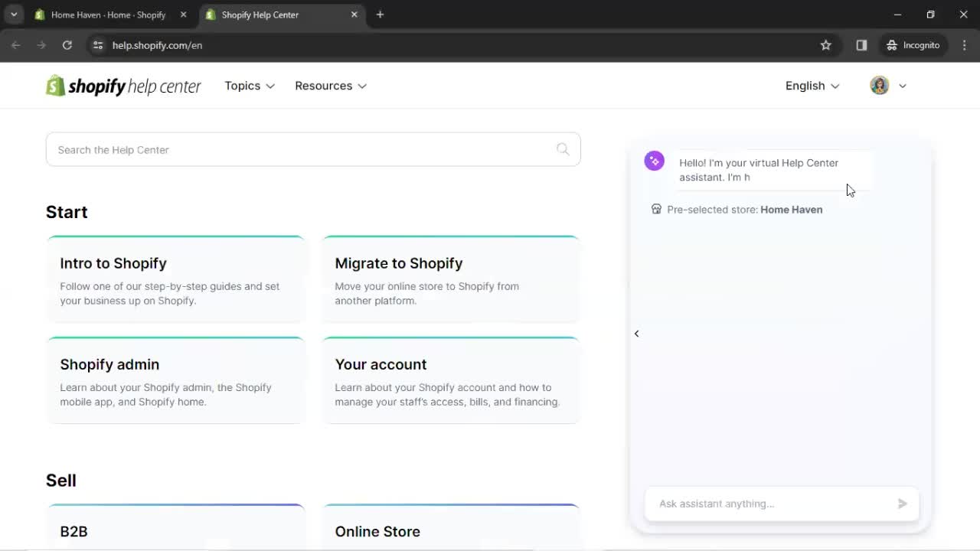
Task: Open the B2B card
Action: (x=176, y=527)
